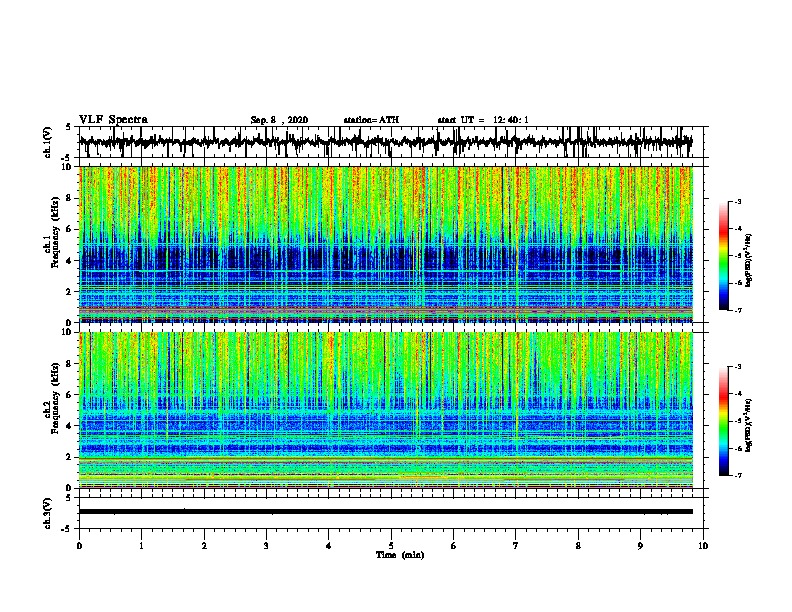Click the ch.1 color scale bar

(724, 256)
